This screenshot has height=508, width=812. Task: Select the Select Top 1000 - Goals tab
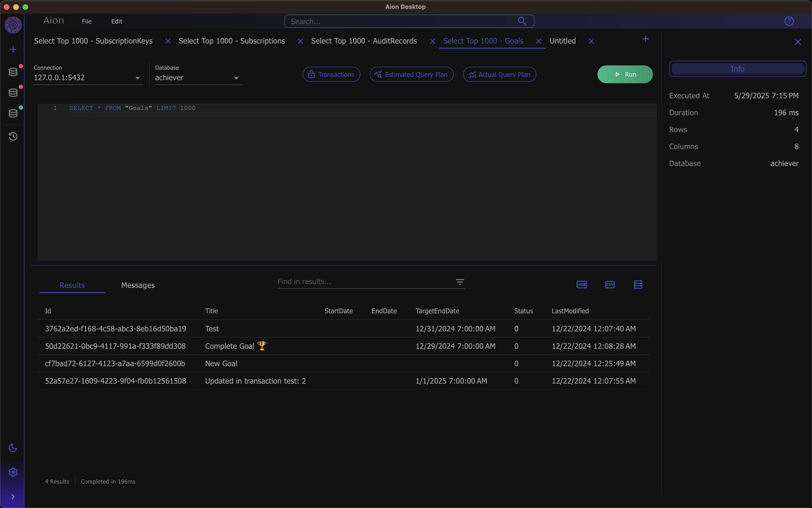483,41
